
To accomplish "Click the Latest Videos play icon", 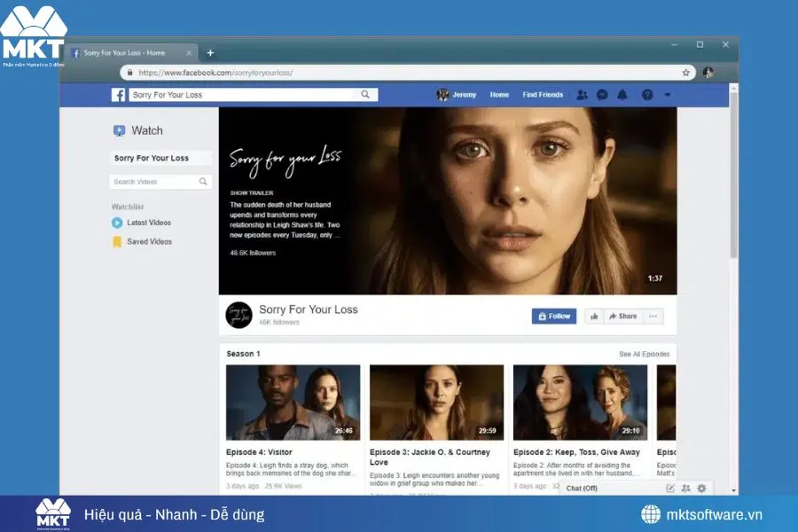I will (116, 223).
